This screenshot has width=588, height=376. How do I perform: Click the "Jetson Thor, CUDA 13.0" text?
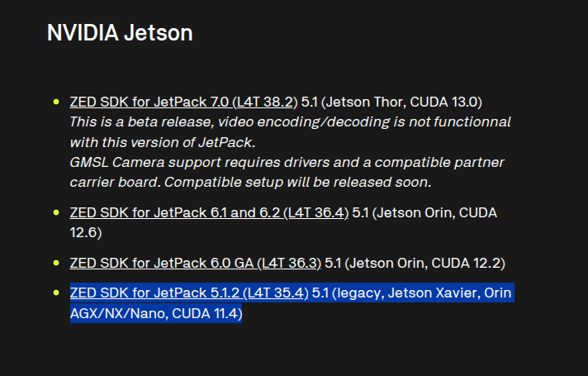(x=405, y=102)
